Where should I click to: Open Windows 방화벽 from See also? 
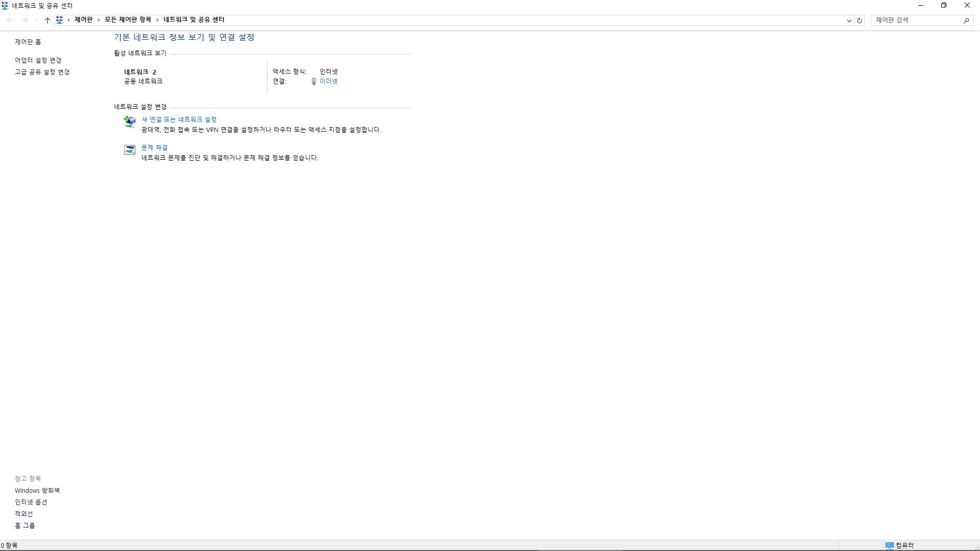pyautogui.click(x=37, y=490)
